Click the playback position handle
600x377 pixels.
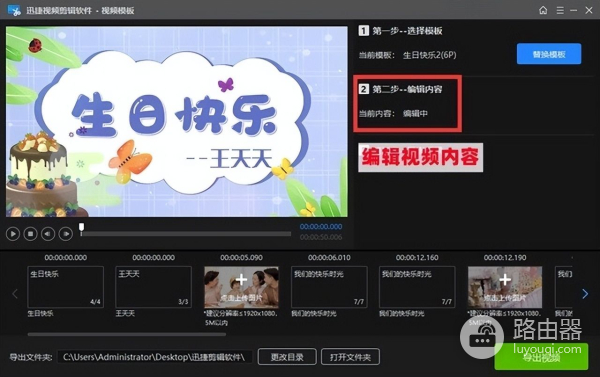pyautogui.click(x=82, y=228)
